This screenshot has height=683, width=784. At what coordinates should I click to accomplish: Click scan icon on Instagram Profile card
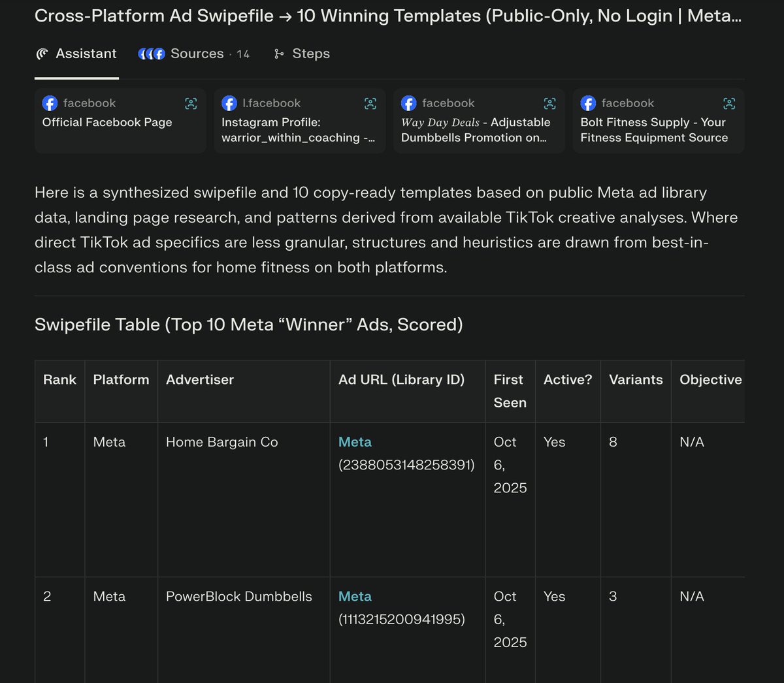(370, 103)
